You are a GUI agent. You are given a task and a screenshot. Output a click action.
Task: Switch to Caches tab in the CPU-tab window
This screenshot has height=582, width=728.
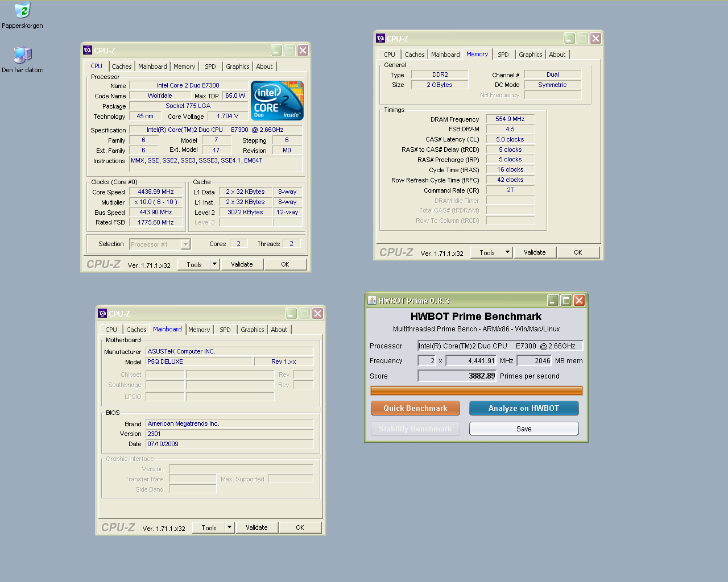(122, 66)
